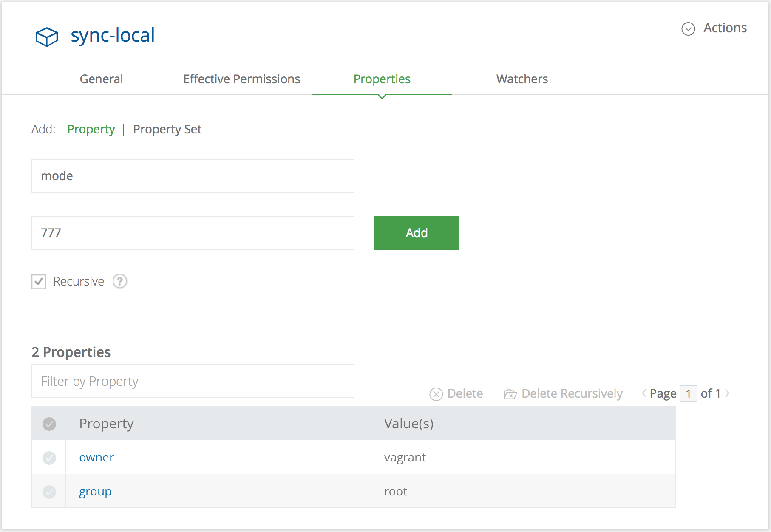Screen dimensions: 771x532
Task: Open the Actions dropdown circle icon
Action: [x=688, y=29]
